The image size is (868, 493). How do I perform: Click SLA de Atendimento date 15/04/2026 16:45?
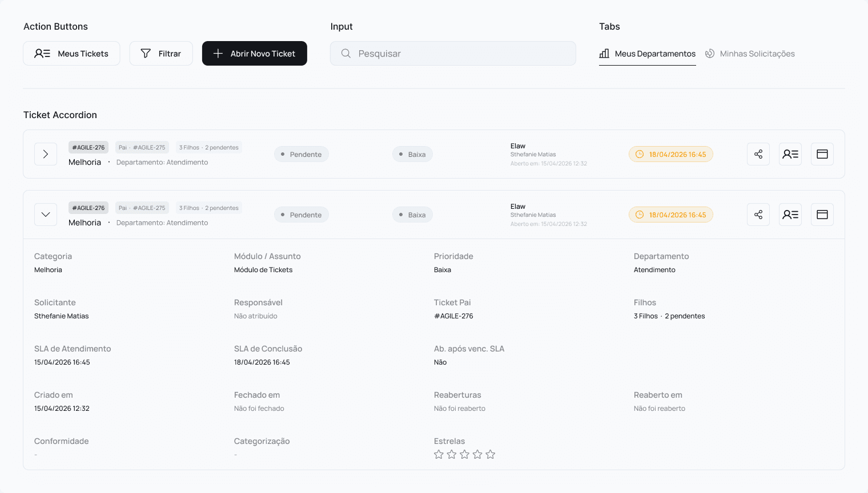[62, 362]
